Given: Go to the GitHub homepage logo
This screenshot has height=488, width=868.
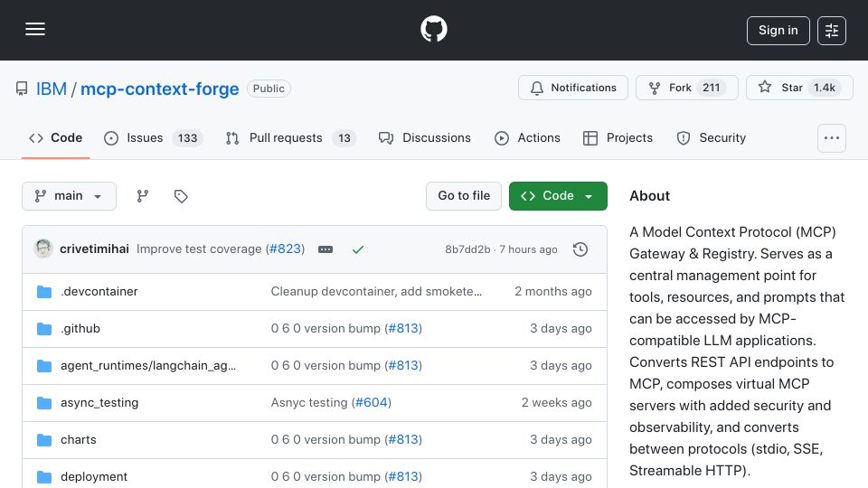Looking at the screenshot, I should click(x=433, y=29).
